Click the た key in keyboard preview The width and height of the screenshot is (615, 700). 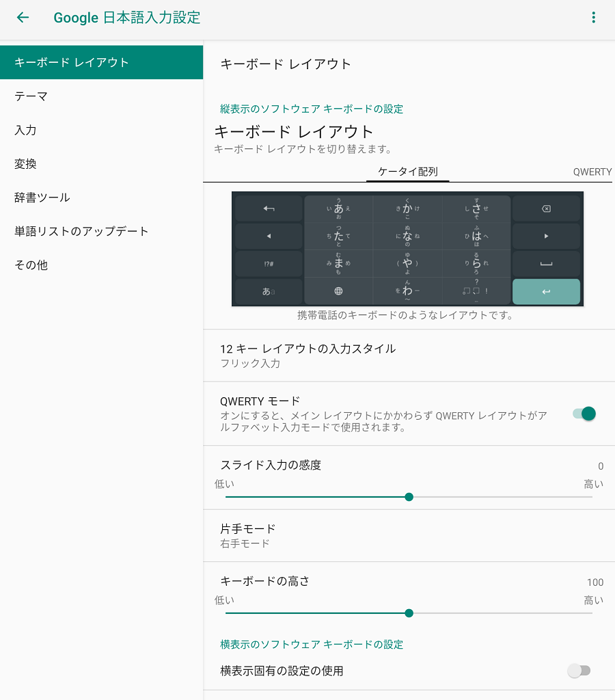[338, 236]
